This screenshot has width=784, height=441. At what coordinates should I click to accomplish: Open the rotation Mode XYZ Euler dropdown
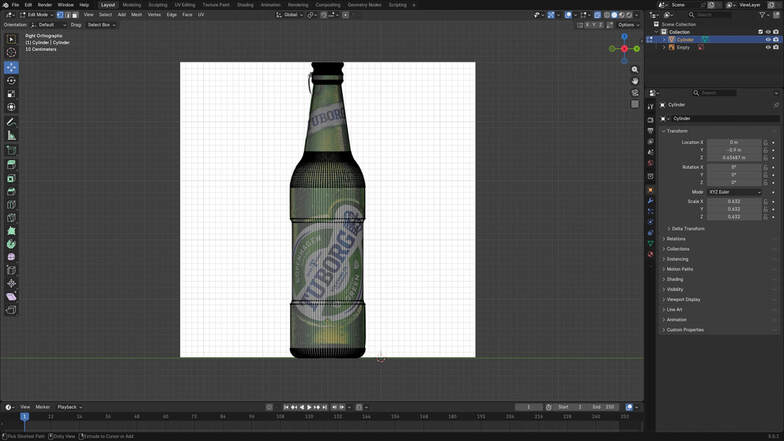(x=734, y=192)
